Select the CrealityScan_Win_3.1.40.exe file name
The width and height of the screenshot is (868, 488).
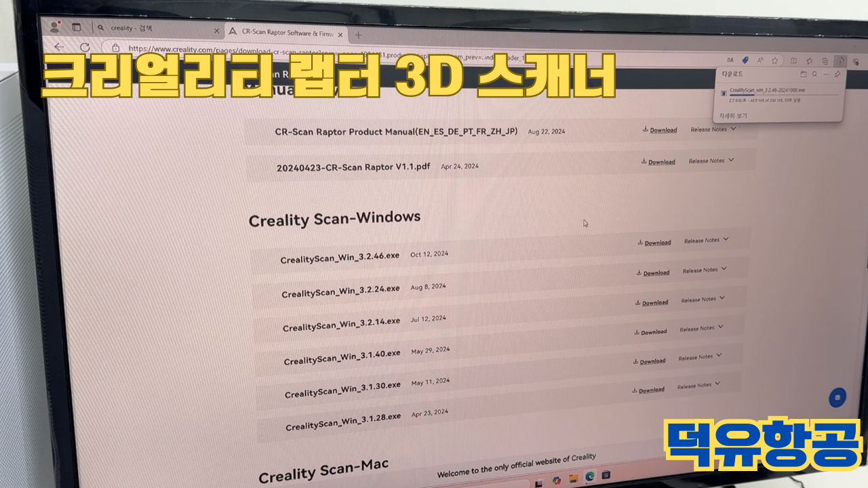click(x=342, y=358)
